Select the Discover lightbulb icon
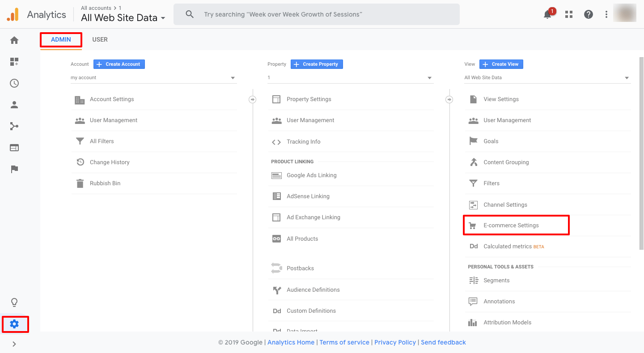644x353 pixels. (14, 302)
